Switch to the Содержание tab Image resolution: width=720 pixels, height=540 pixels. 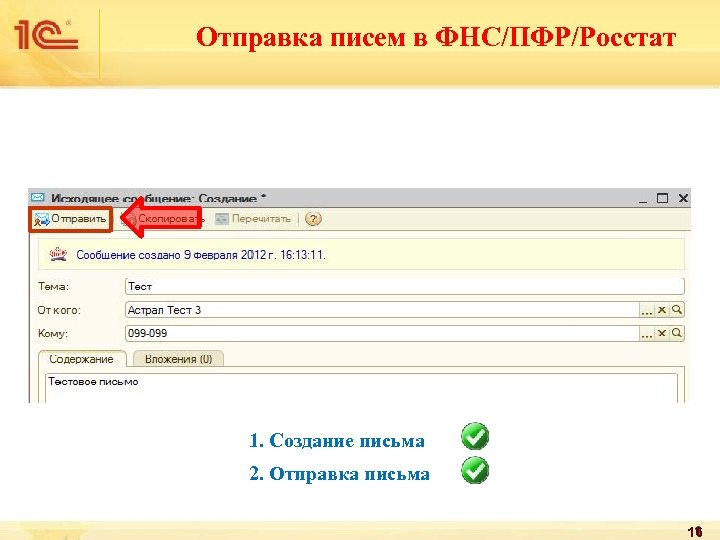point(82,359)
